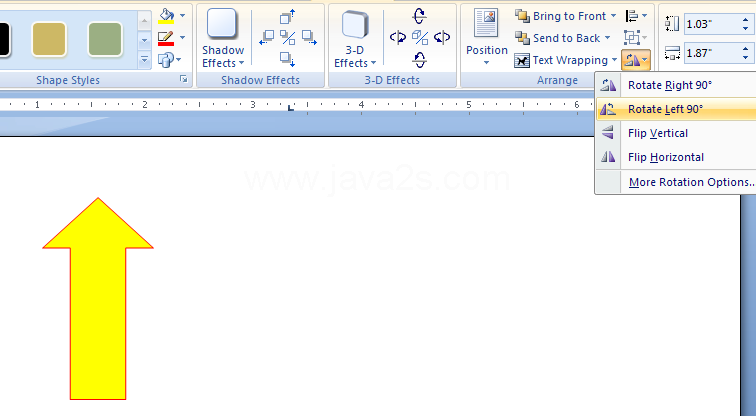Click the tab stop marker on ruler

pos(290,107)
